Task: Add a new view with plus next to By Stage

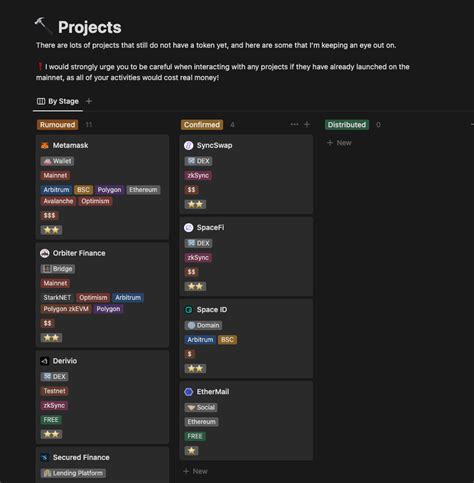Action: click(x=89, y=101)
